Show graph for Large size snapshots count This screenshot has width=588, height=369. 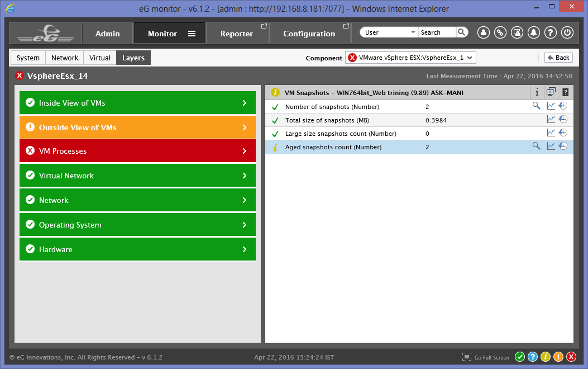(551, 133)
